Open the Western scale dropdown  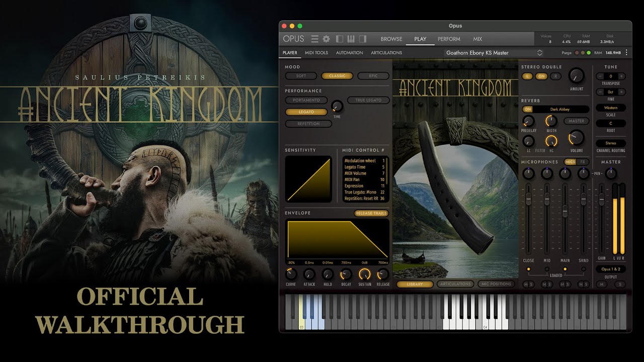click(x=611, y=108)
